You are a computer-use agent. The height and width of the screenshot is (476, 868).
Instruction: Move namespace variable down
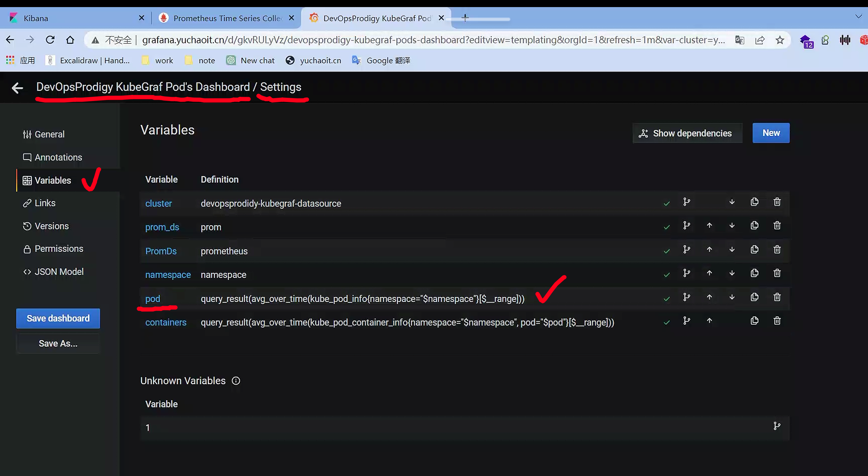click(x=732, y=273)
